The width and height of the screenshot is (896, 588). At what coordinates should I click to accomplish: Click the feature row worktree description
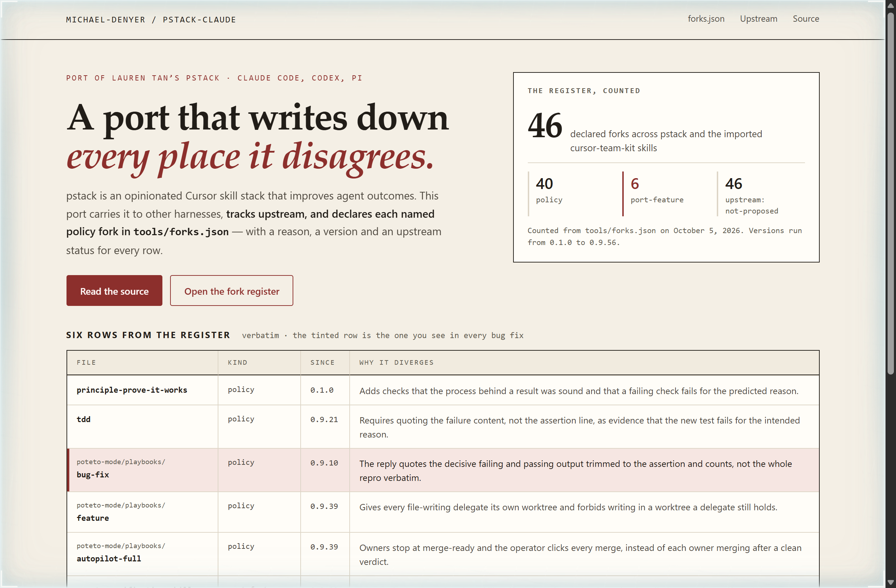pyautogui.click(x=568, y=507)
